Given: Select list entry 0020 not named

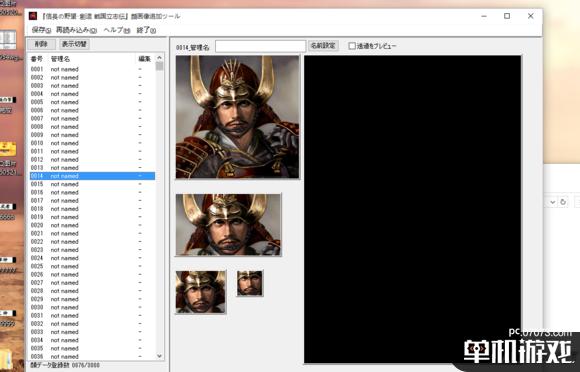Looking at the screenshot, I should [92, 225].
